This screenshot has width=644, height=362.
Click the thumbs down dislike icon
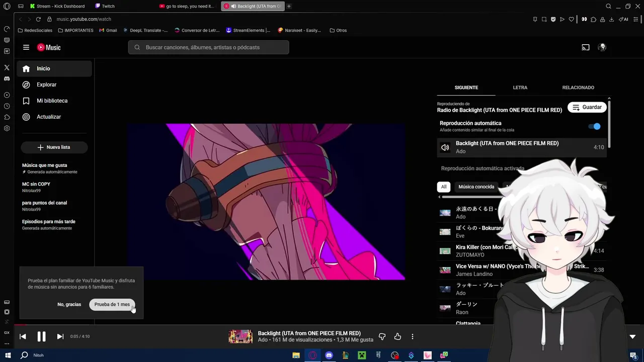(382, 336)
